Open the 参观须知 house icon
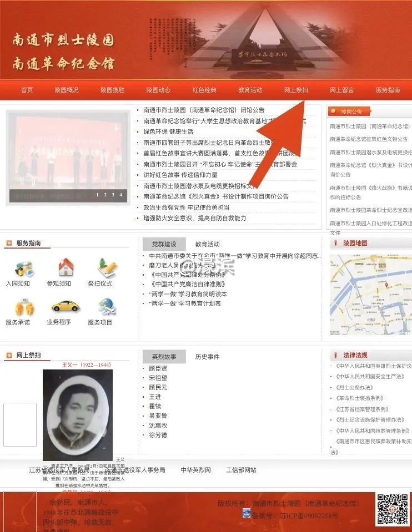The width and height of the screenshot is (412, 532). (66, 268)
